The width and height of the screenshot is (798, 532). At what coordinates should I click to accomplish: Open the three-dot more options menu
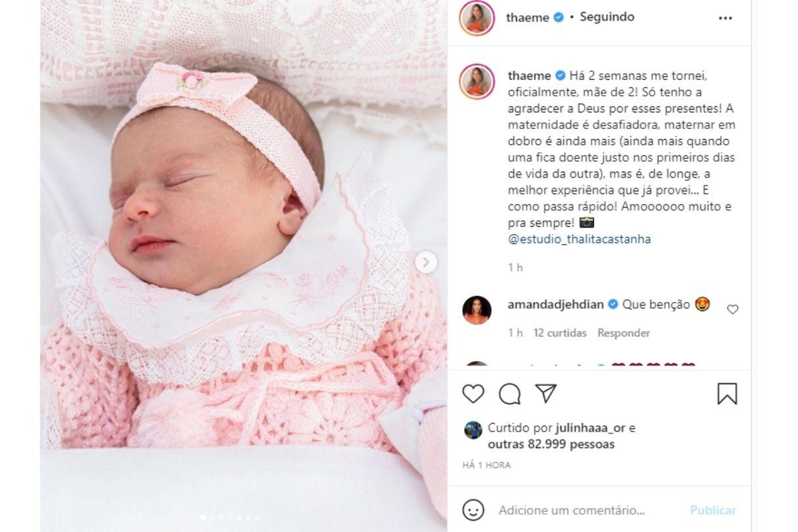726,19
